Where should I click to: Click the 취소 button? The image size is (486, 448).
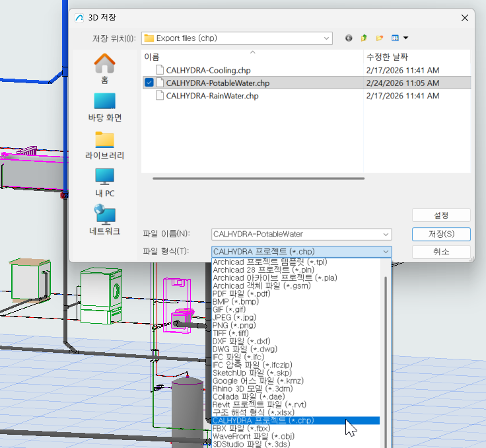point(441,252)
